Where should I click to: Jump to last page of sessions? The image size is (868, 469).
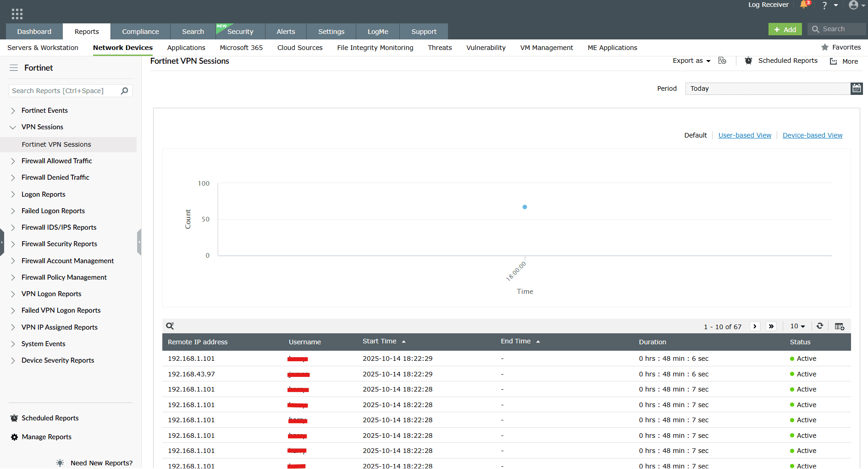click(x=771, y=326)
